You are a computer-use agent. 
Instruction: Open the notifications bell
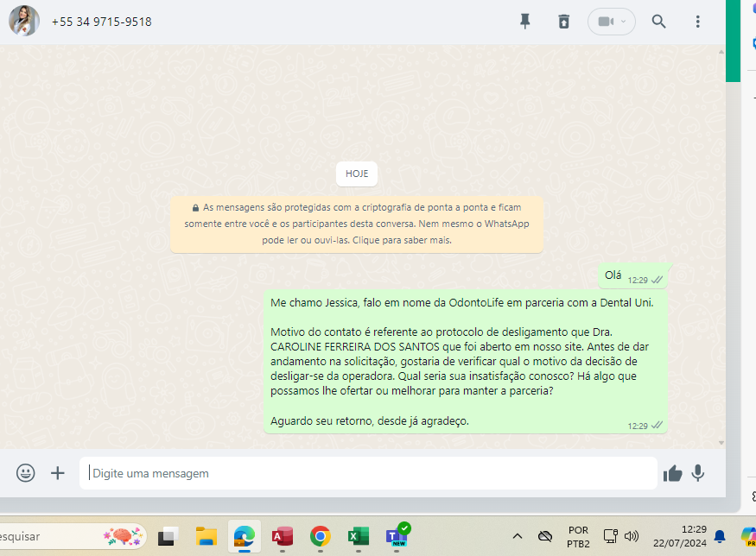(x=720, y=536)
